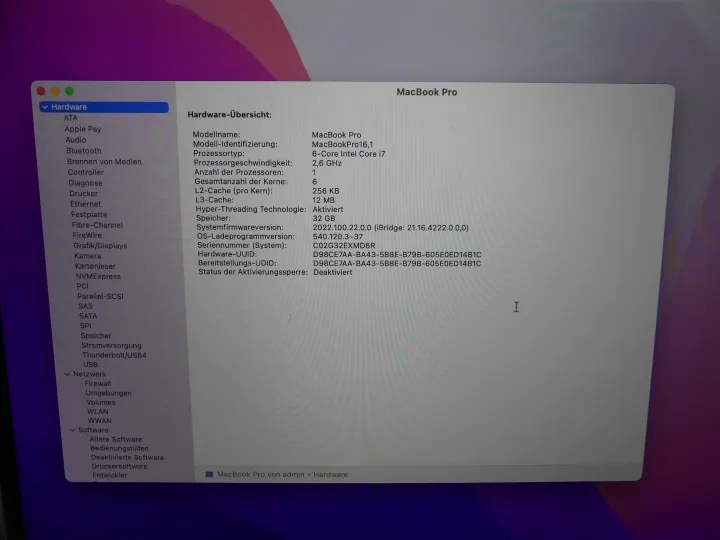Viewport: 720px width, 540px height.
Task: Click the 'Deaktiviert' activation lock status
Action: [x=333, y=272]
